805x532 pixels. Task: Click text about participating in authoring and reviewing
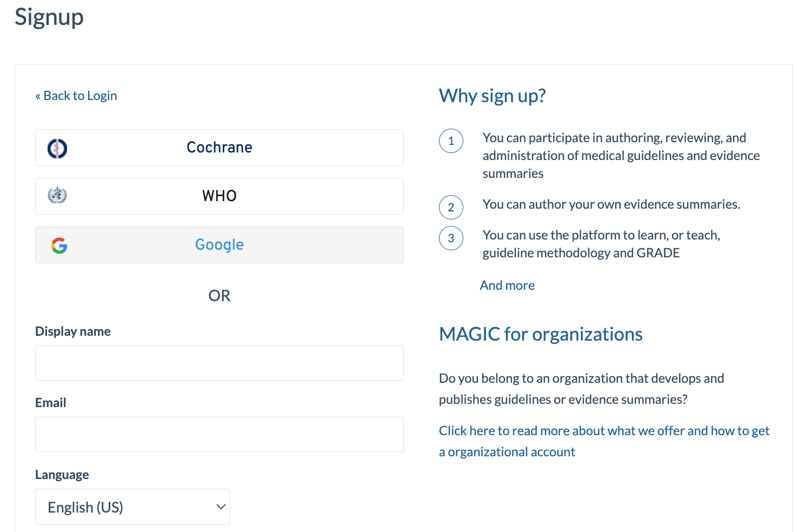coord(621,156)
